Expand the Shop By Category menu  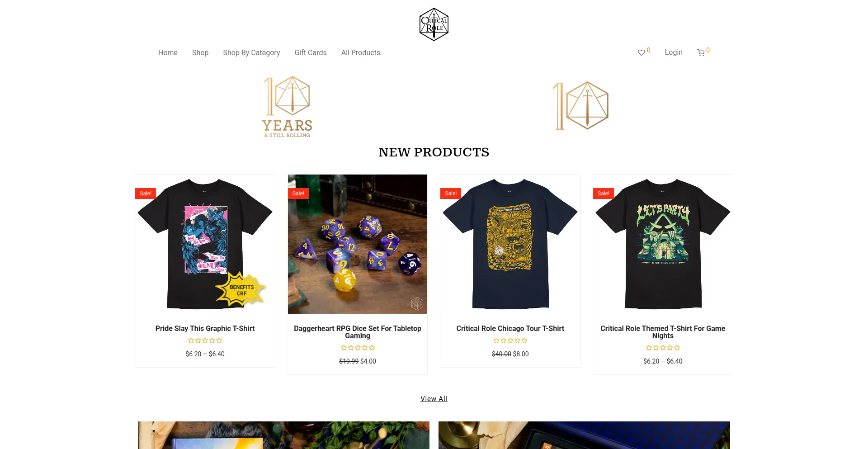(x=251, y=52)
